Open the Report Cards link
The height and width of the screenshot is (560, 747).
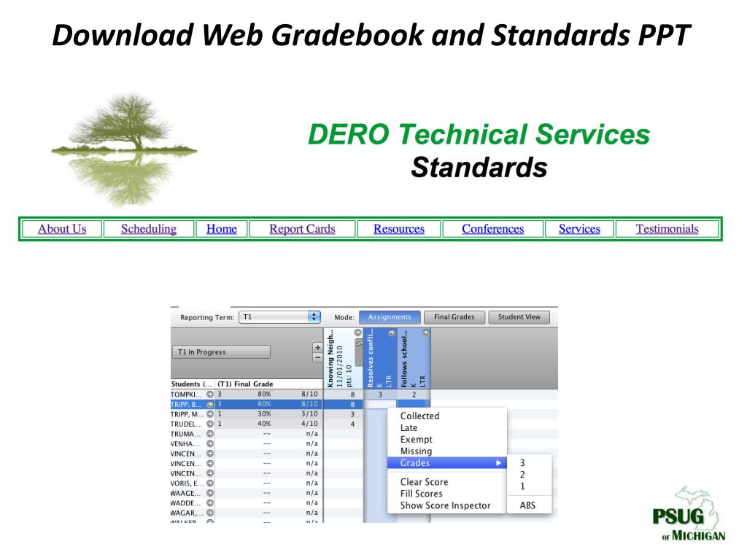(x=302, y=229)
